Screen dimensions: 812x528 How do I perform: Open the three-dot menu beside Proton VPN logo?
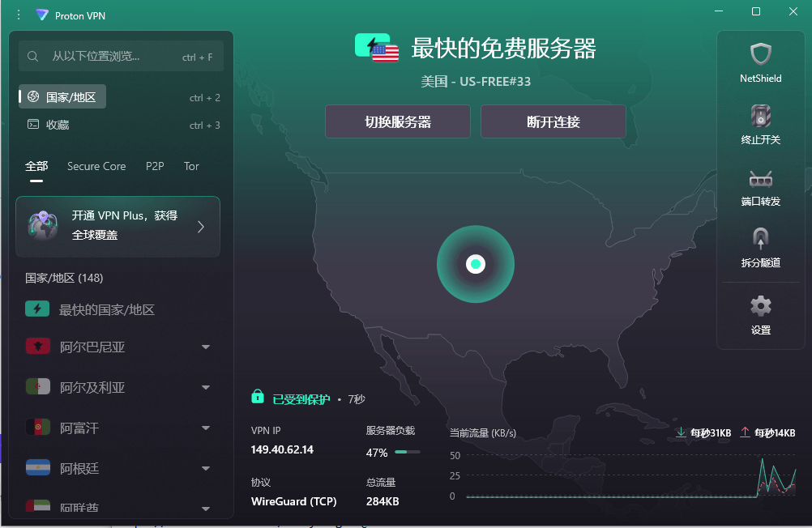point(19,15)
